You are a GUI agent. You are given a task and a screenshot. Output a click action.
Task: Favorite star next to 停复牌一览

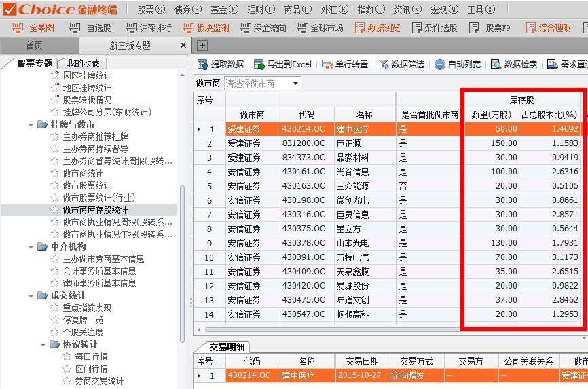click(x=55, y=320)
